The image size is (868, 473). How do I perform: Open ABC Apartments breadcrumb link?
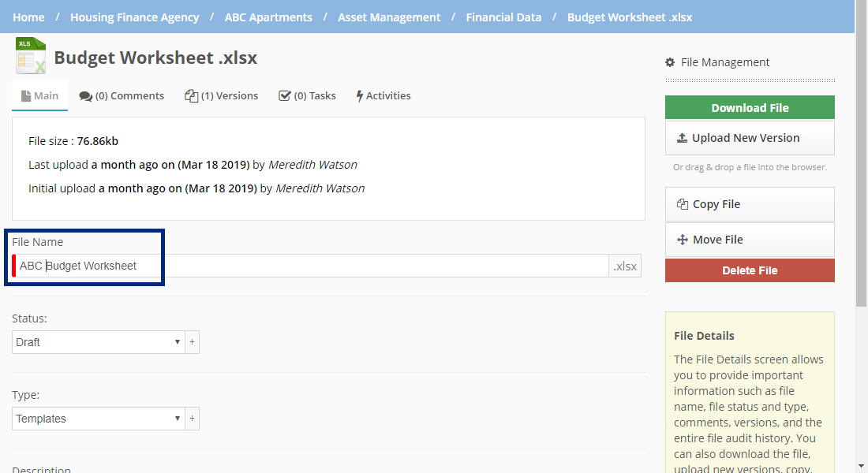coord(268,17)
